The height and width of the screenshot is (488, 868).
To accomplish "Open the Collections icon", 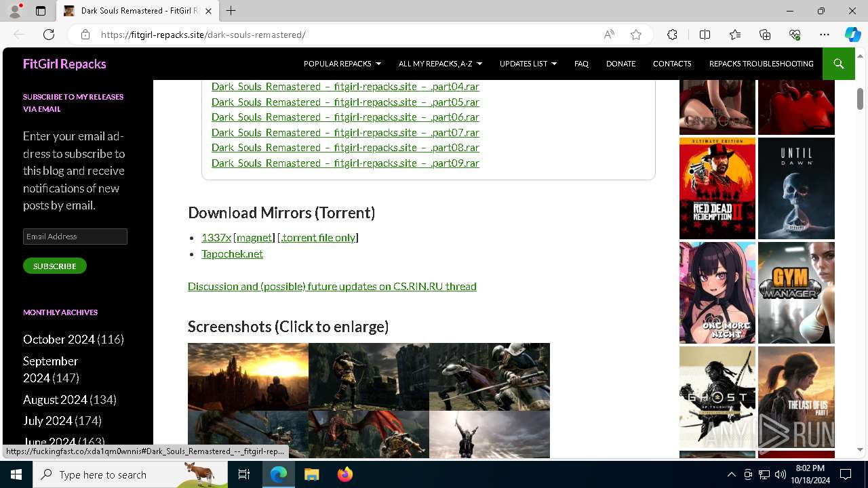I will coord(765,35).
